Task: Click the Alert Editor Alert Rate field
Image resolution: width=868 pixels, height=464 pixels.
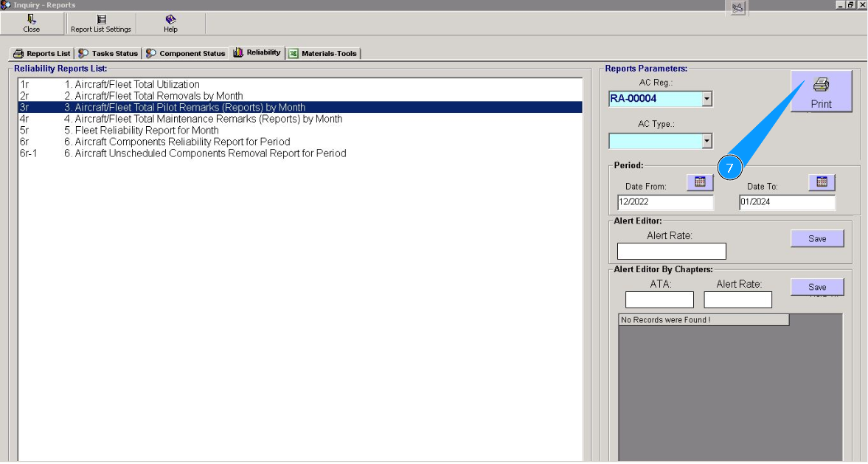Action: [672, 251]
